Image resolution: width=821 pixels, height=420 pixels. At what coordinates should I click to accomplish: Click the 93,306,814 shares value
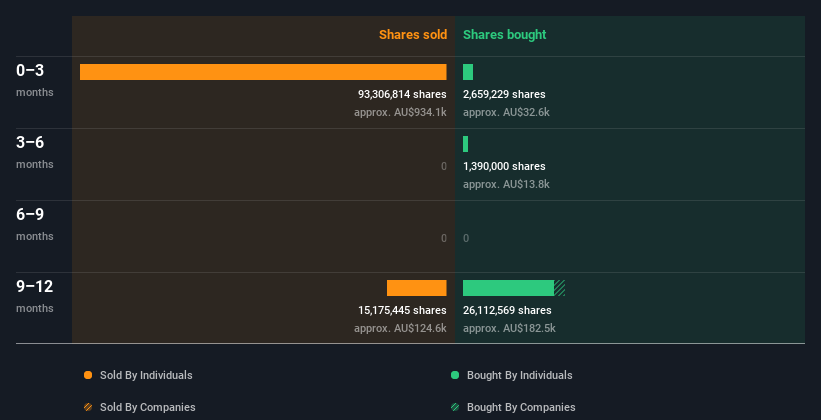402,94
